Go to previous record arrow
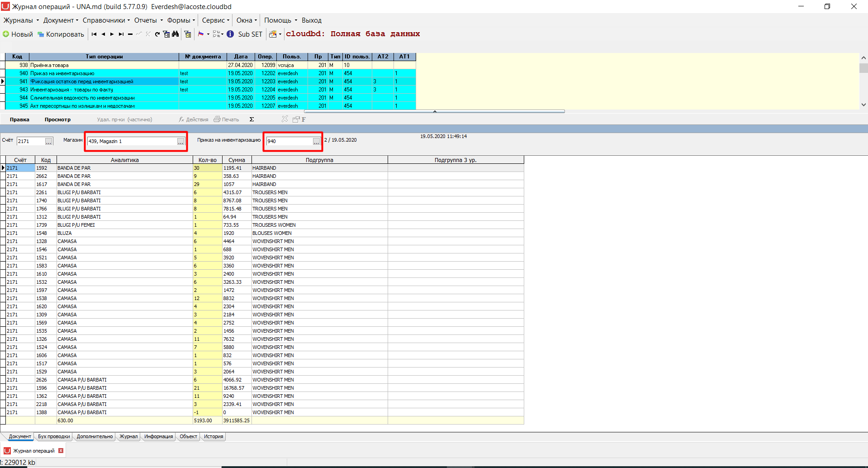 pos(103,34)
